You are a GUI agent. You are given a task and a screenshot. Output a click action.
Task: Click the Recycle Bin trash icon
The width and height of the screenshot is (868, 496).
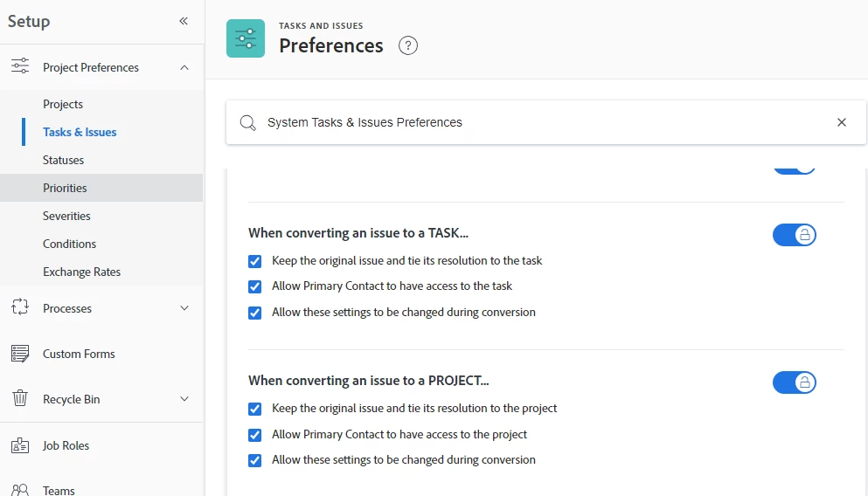[20, 399]
